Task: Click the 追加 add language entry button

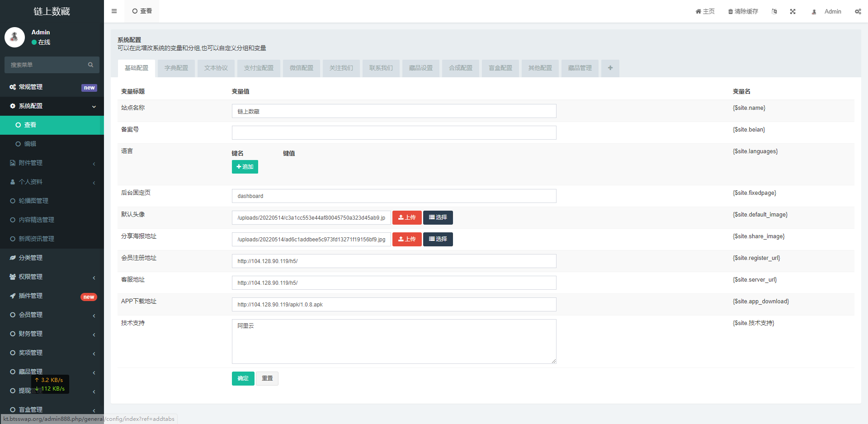Action: (x=245, y=167)
